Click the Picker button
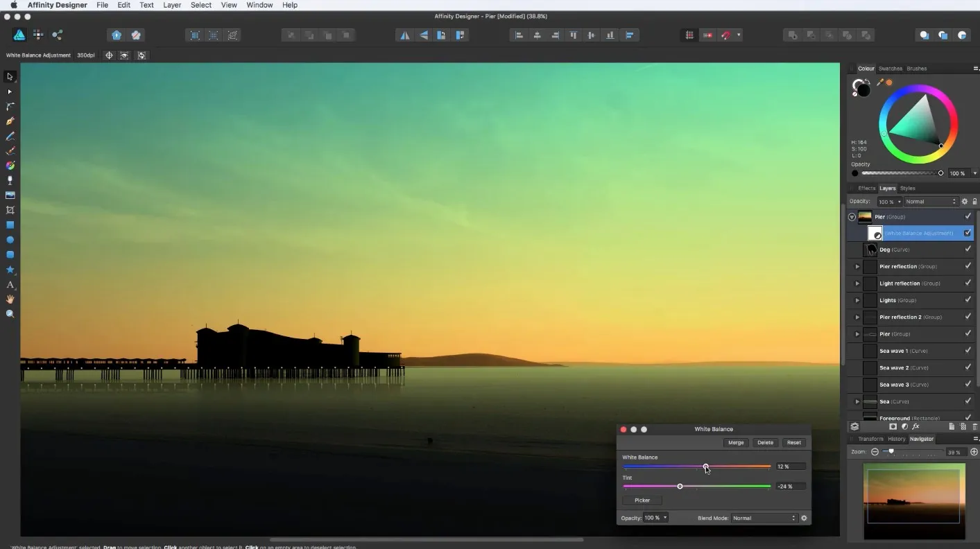The image size is (980, 549). click(642, 500)
